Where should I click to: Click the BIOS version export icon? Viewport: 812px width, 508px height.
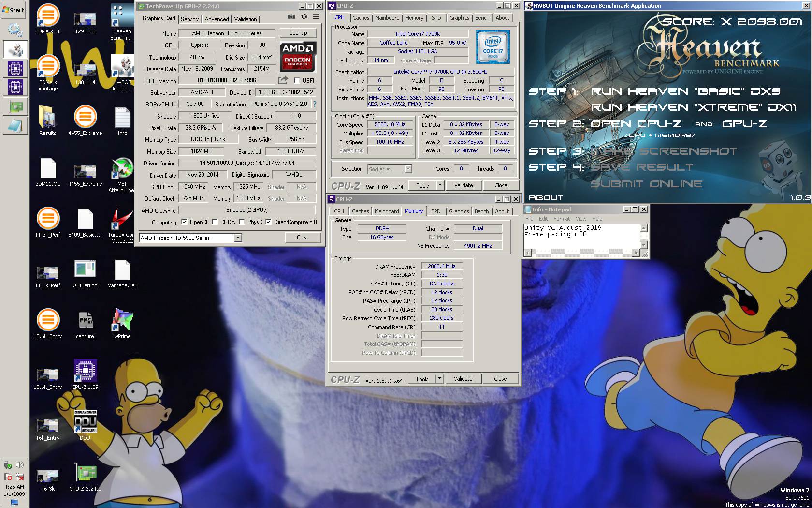(283, 80)
